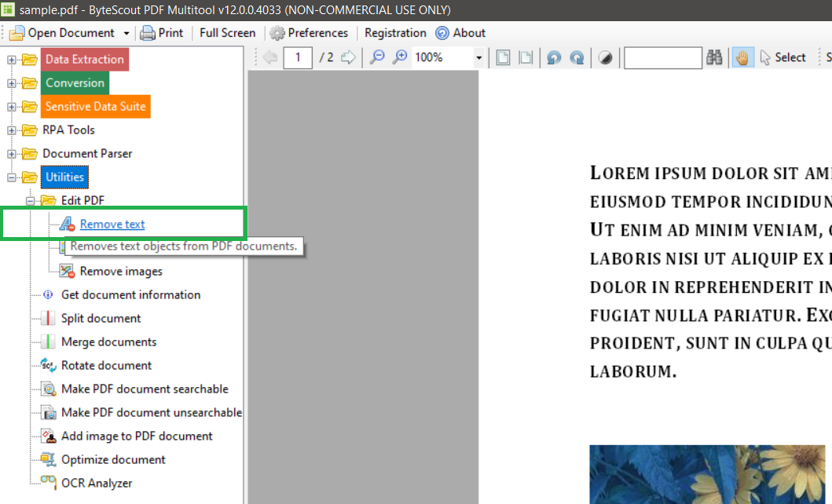Click the Rotate document icon

[x=48, y=365]
